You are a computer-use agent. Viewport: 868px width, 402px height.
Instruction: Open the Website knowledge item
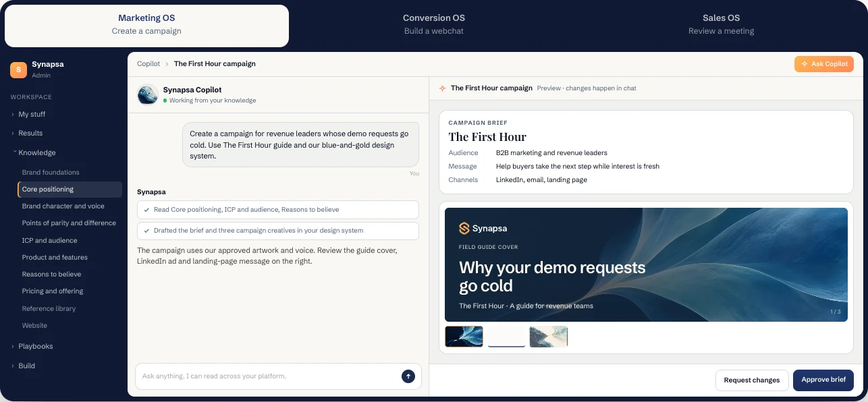click(34, 325)
